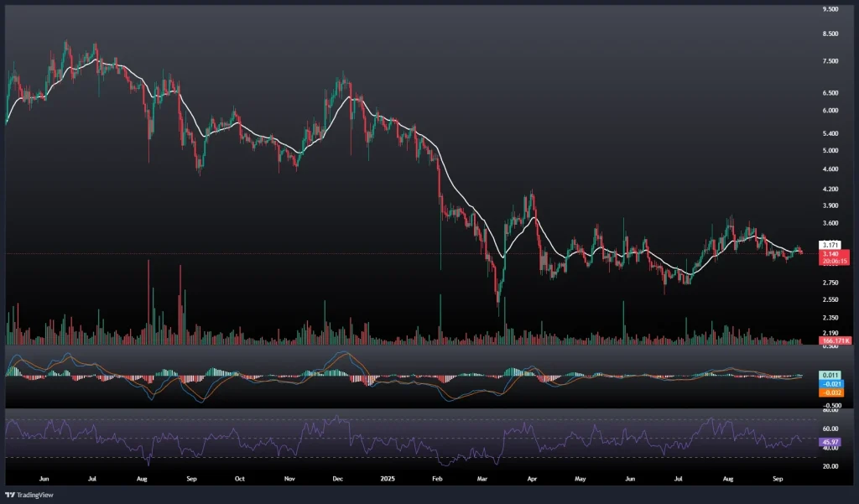Screen dimensions: 859x504
Task: Click the 20.00 level on RSI scale
Action: (830, 466)
